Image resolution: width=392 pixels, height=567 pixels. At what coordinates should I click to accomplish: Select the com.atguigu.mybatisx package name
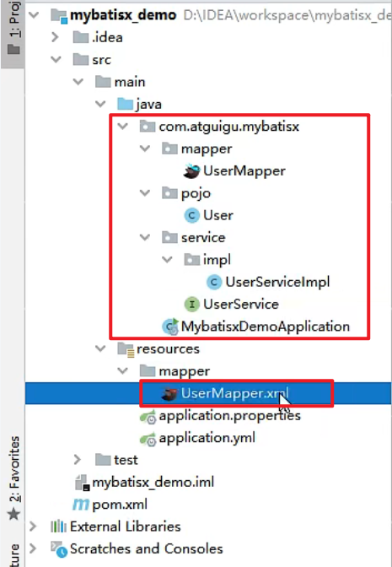(x=229, y=127)
